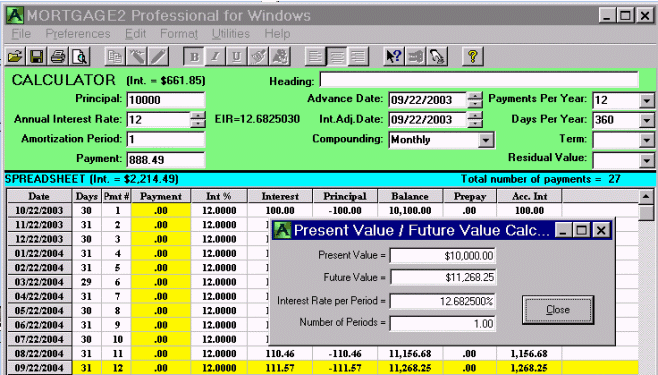Open the File menu
The height and width of the screenshot is (375, 658).
pyautogui.click(x=21, y=34)
